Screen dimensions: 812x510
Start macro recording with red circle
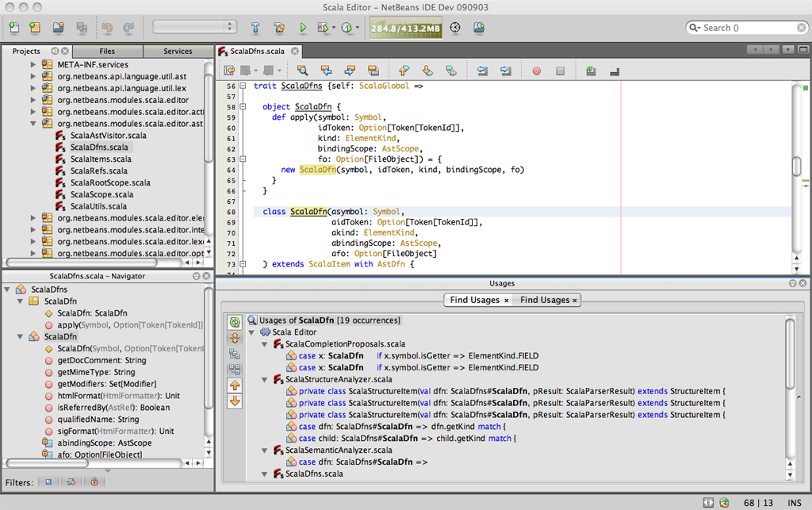click(536, 71)
